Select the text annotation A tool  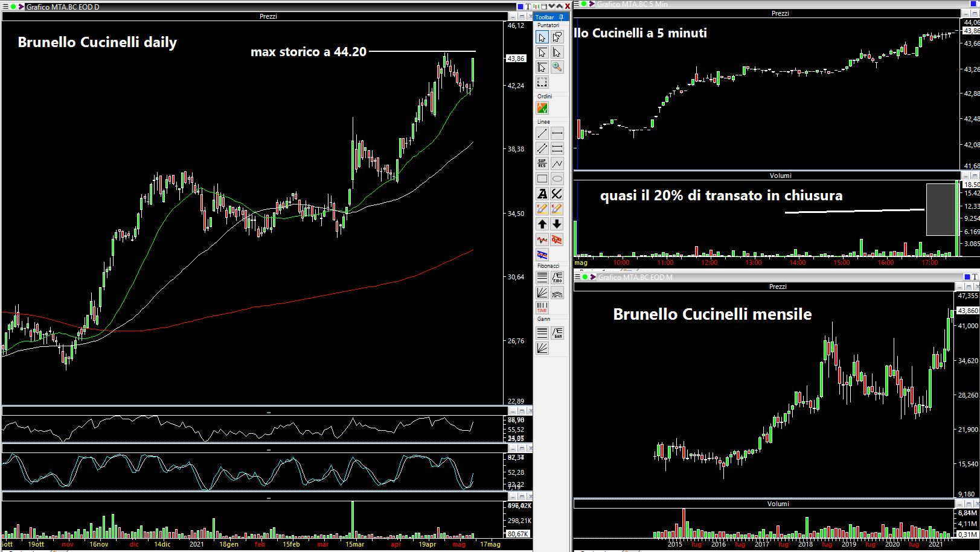(542, 194)
